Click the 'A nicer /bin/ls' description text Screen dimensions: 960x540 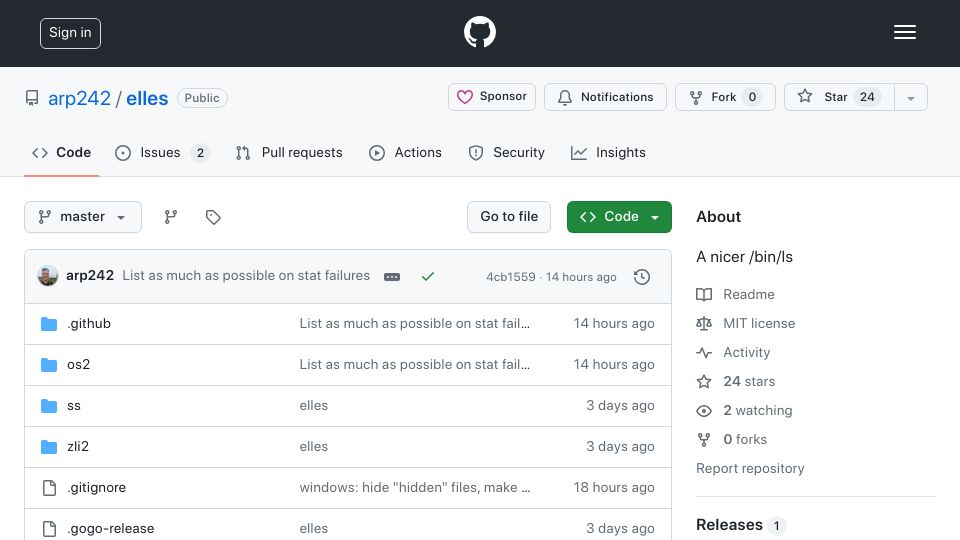click(x=744, y=257)
